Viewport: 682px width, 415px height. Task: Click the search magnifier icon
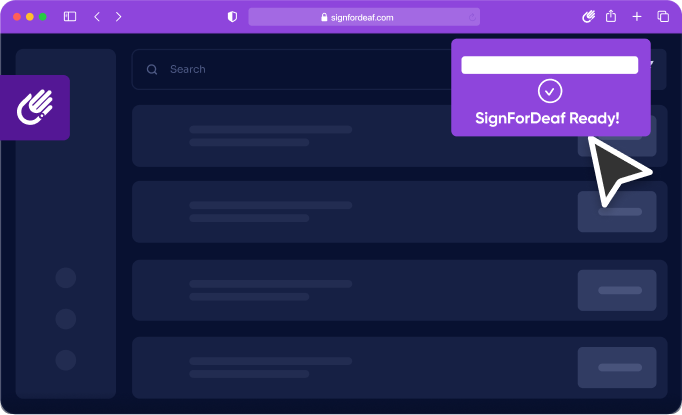click(x=152, y=70)
